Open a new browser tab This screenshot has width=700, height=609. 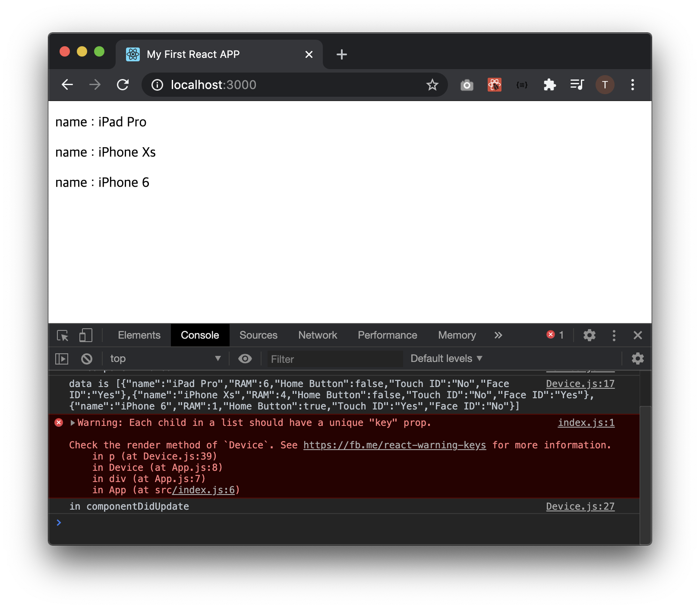[341, 54]
